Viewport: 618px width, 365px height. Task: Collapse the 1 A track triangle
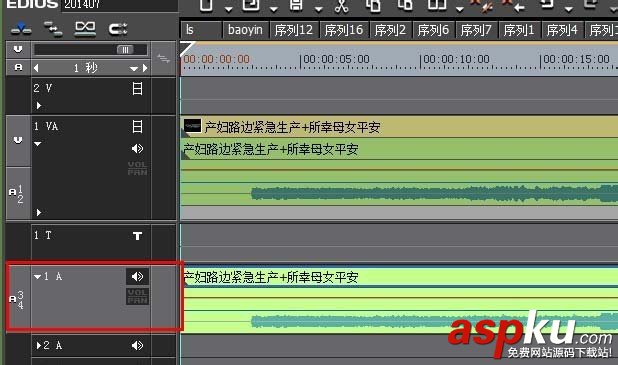(37, 277)
